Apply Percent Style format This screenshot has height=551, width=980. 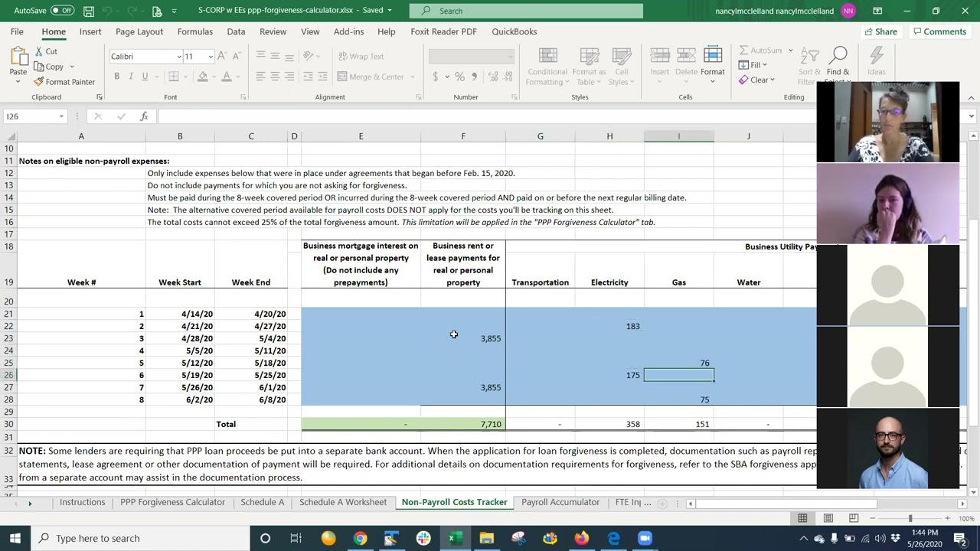(x=459, y=77)
